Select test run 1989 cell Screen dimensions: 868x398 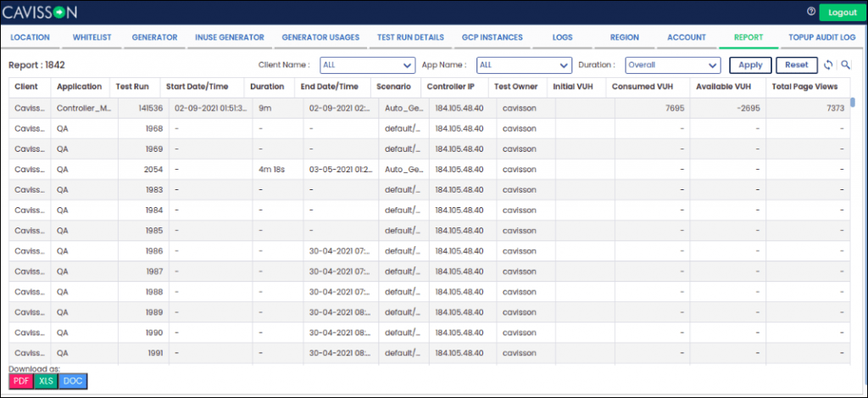pyautogui.click(x=144, y=312)
